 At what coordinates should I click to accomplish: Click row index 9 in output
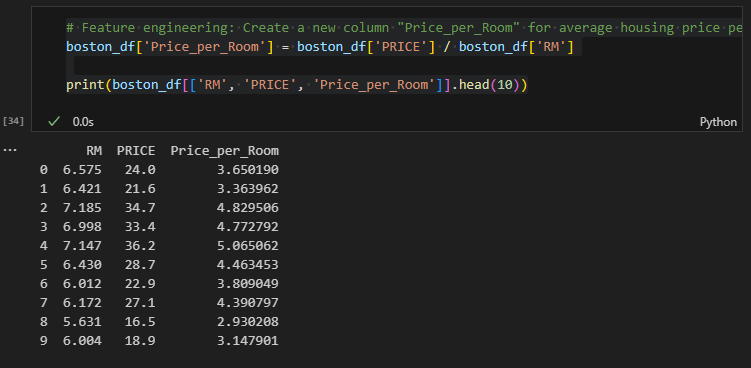[44, 341]
